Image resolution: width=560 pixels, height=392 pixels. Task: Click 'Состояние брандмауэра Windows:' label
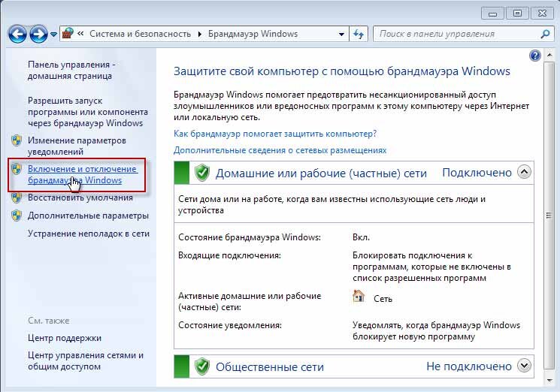[x=250, y=237]
